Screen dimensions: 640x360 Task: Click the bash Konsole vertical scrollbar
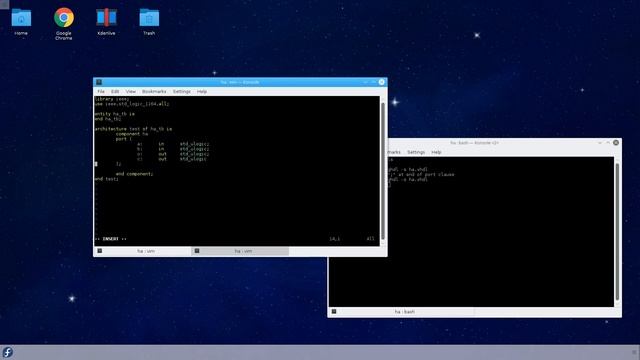click(x=617, y=231)
